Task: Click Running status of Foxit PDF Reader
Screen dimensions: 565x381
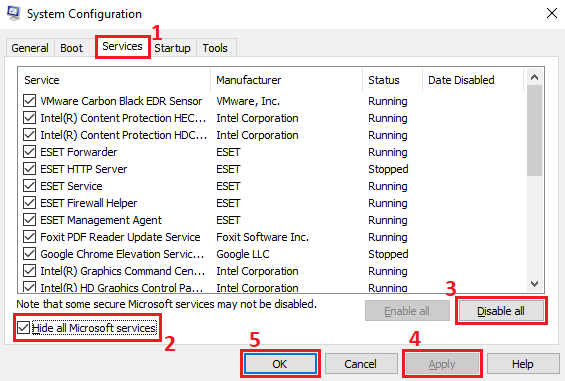Action: 388,237
